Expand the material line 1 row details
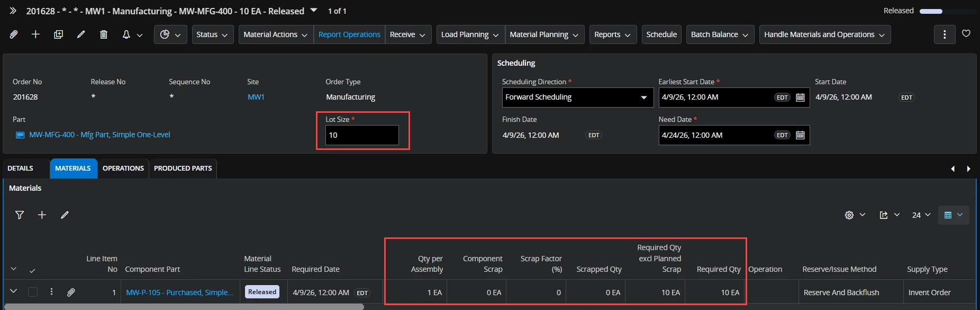980x310 pixels. coord(14,291)
